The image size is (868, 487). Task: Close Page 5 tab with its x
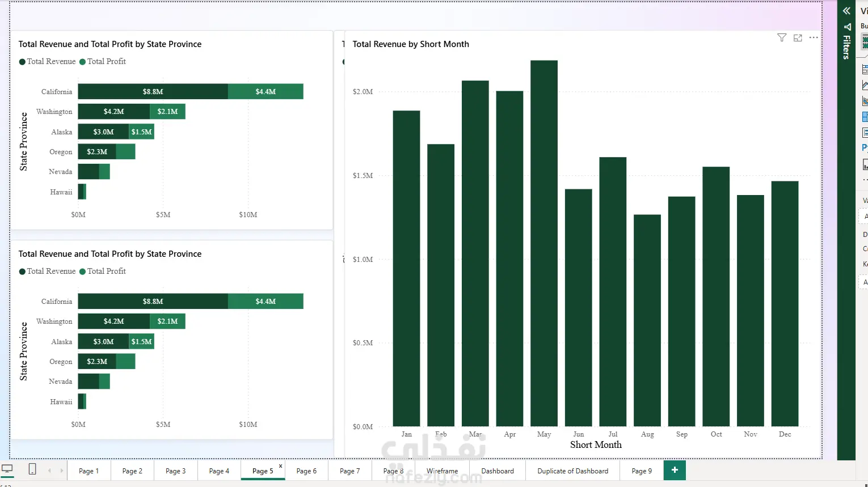(x=280, y=466)
